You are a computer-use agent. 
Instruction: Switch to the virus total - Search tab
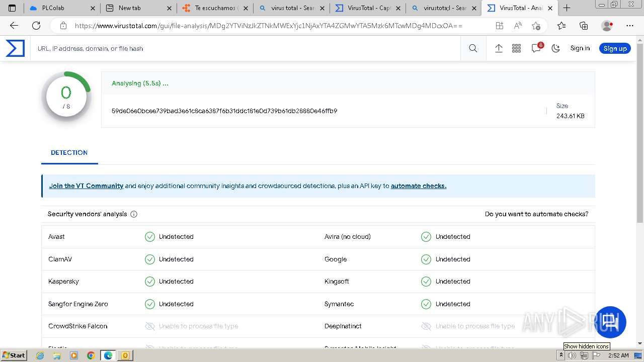click(292, 8)
